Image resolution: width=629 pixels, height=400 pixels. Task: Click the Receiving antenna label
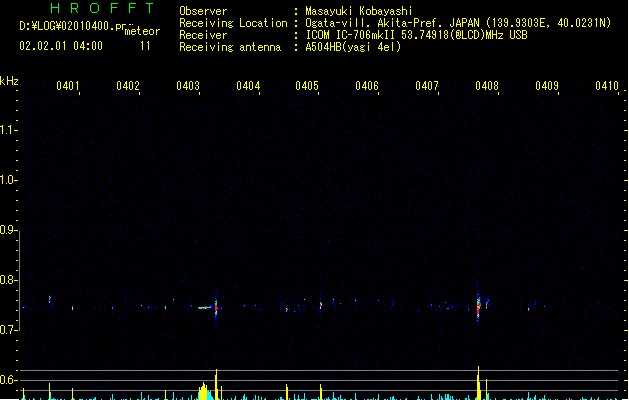click(230, 47)
